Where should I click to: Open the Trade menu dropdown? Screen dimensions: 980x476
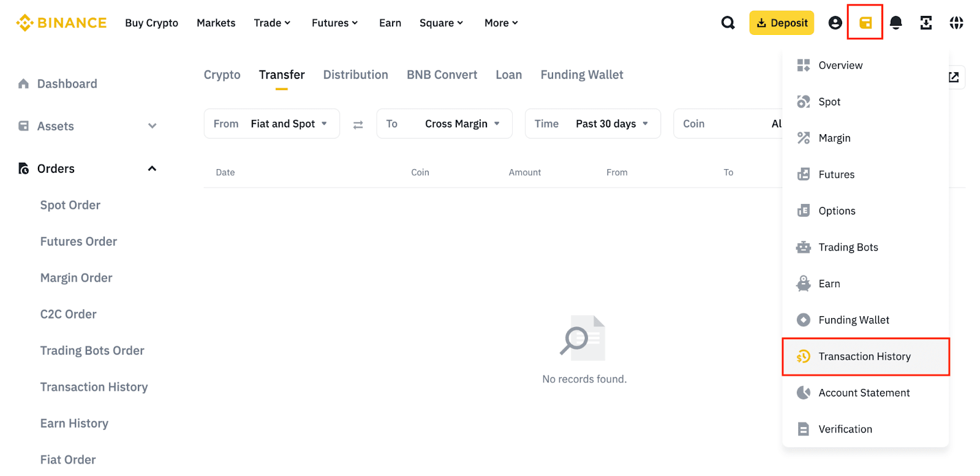[272, 23]
